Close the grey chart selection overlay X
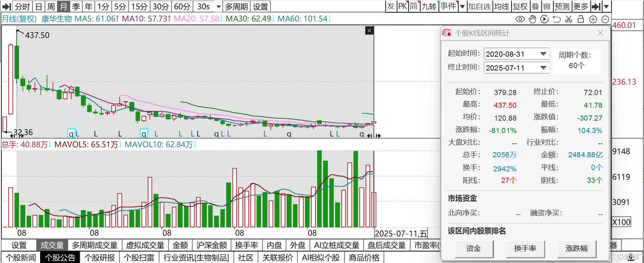The width and height of the screenshot is (644, 263). click(x=369, y=31)
